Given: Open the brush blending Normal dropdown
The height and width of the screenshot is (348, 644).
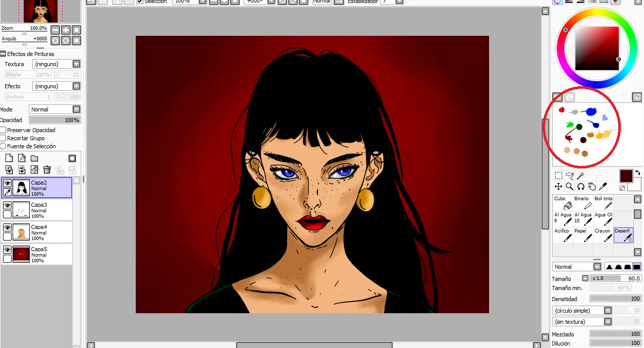Looking at the screenshot, I should [x=598, y=267].
